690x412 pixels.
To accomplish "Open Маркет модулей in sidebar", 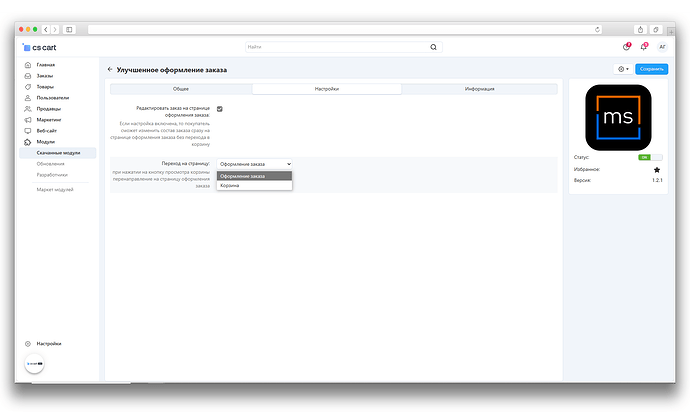I will coord(55,190).
